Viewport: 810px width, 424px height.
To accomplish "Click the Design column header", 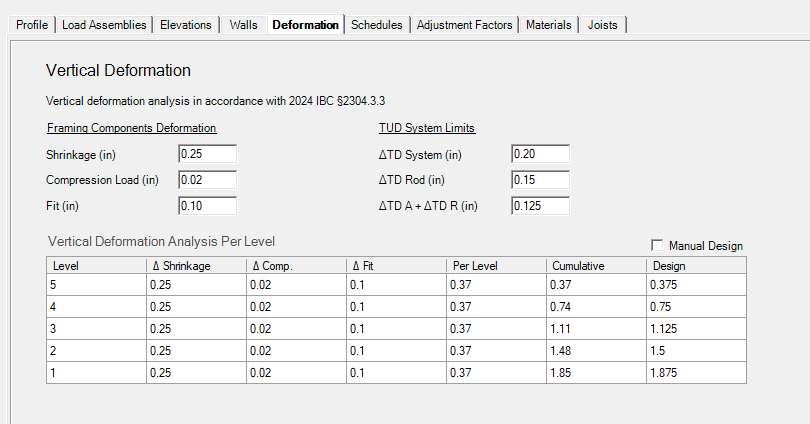I will tap(696, 265).
